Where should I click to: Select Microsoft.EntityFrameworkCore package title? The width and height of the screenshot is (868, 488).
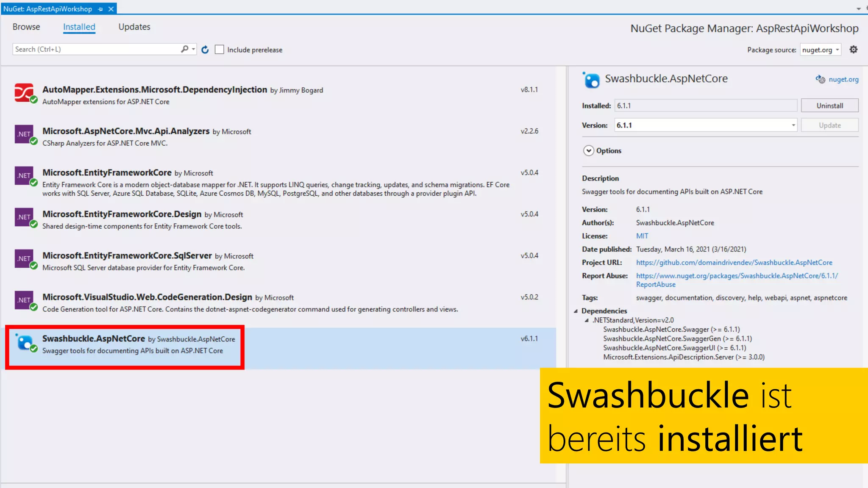click(x=107, y=173)
